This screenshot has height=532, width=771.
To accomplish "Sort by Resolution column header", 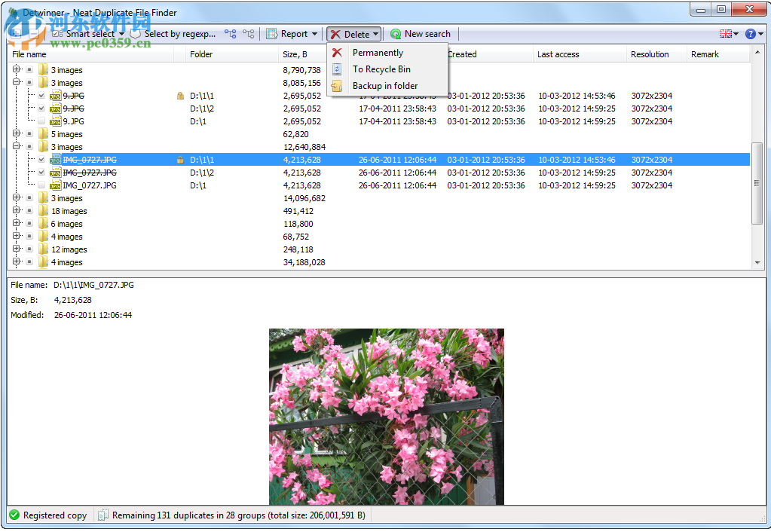I will coord(656,54).
